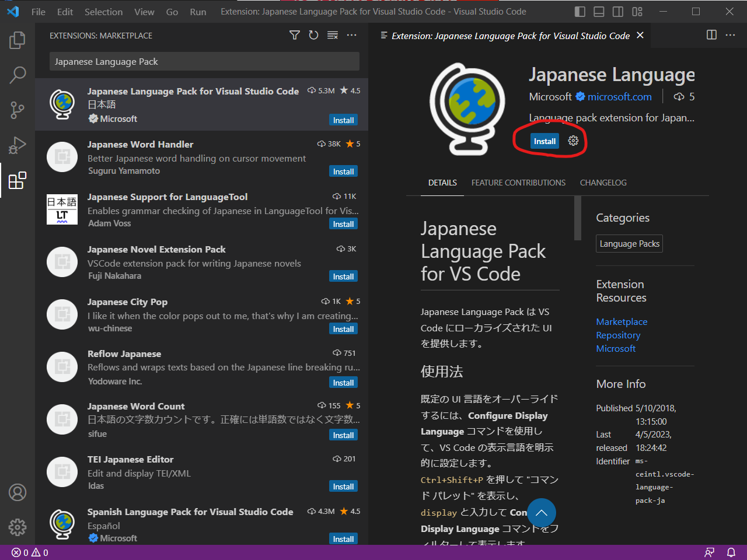Open the Manage gear menu at bottom left
The image size is (747, 560).
click(x=18, y=527)
